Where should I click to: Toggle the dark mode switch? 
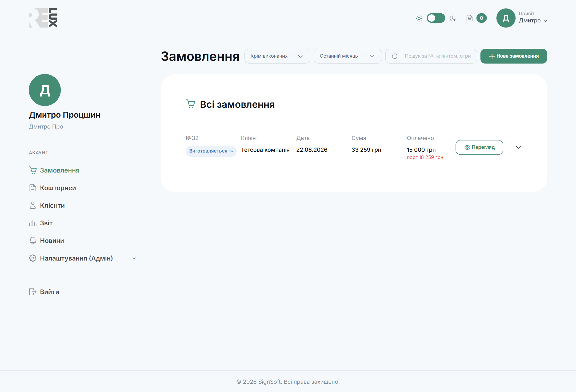point(436,18)
